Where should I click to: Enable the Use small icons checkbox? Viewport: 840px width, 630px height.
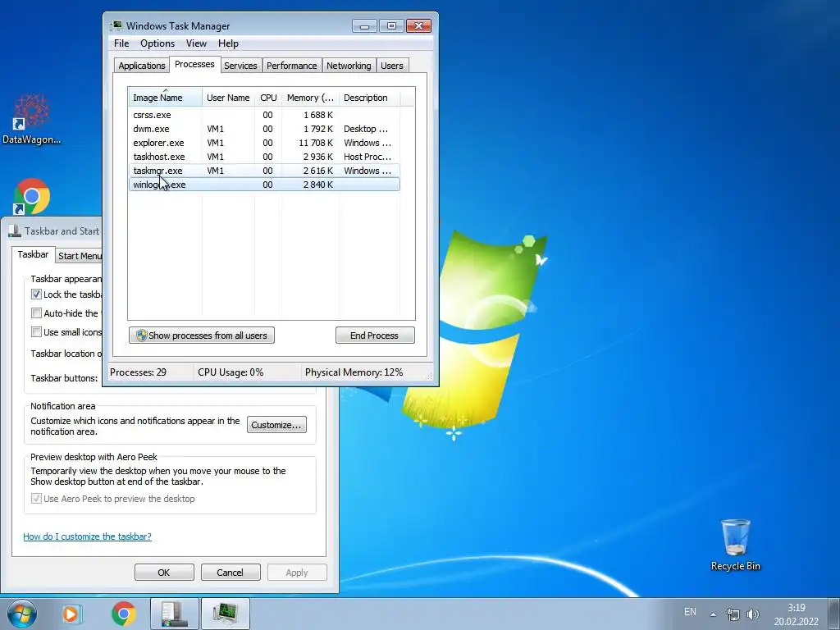point(36,331)
